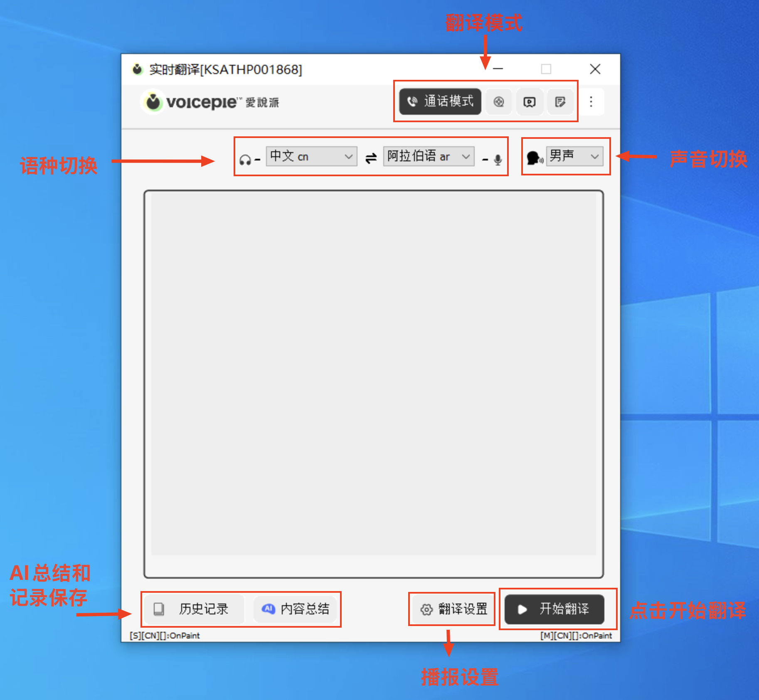This screenshot has height=700, width=759.
Task: Switch to the video playback translation mode
Action: click(529, 102)
